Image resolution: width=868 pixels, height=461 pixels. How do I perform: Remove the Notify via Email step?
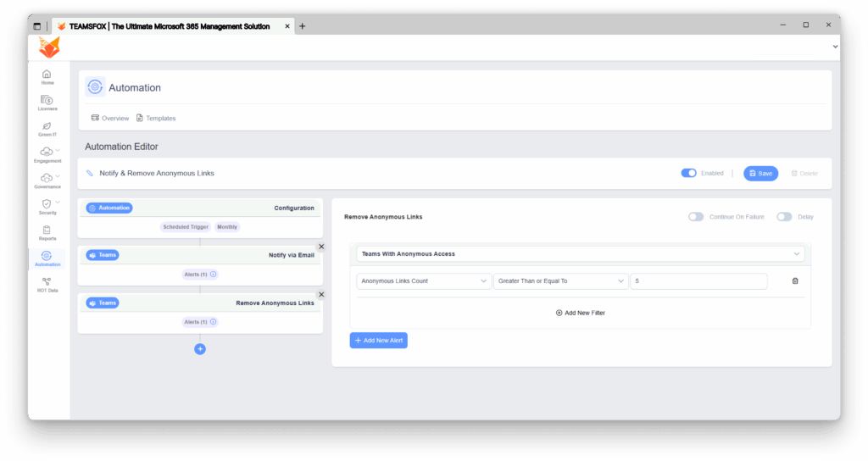(321, 247)
